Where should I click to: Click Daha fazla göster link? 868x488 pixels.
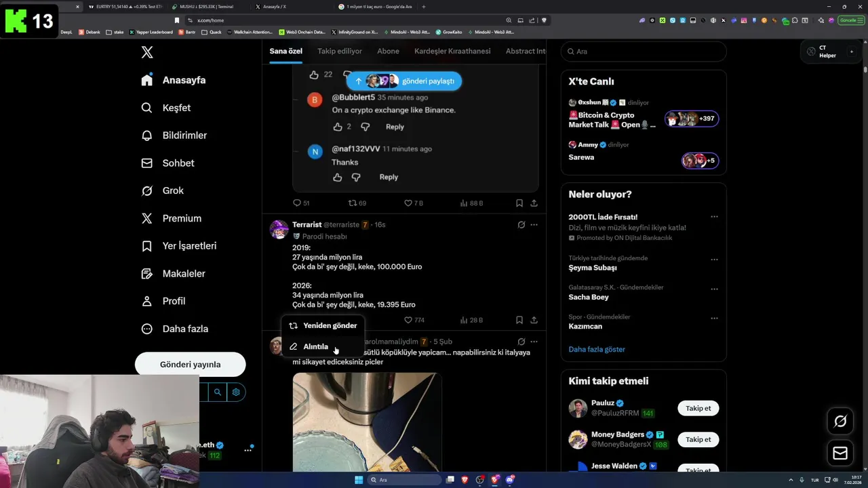tap(597, 349)
